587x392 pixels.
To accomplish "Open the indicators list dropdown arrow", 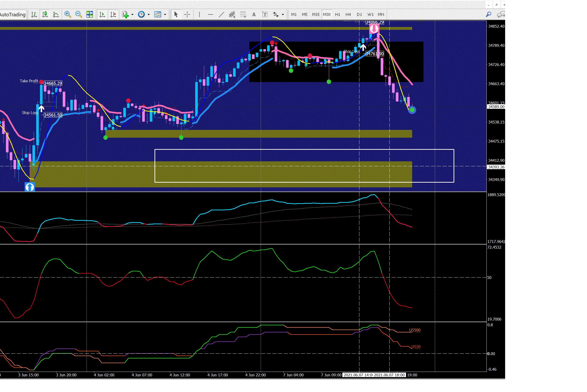I will pyautogui.click(x=132, y=14).
